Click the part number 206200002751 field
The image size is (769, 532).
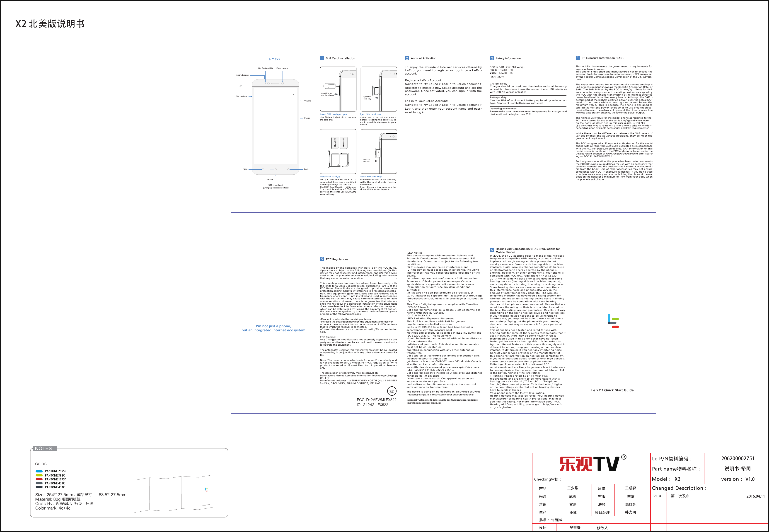[737, 459]
